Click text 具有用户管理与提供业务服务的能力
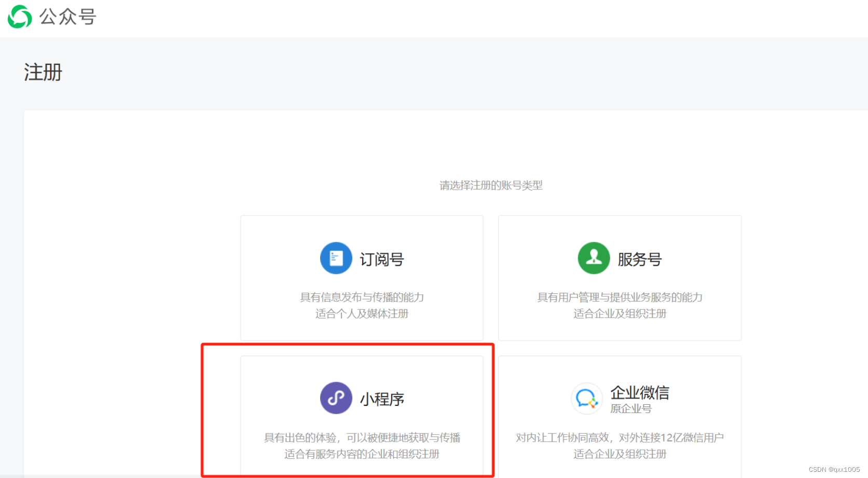868x478 pixels. pyautogui.click(x=620, y=297)
